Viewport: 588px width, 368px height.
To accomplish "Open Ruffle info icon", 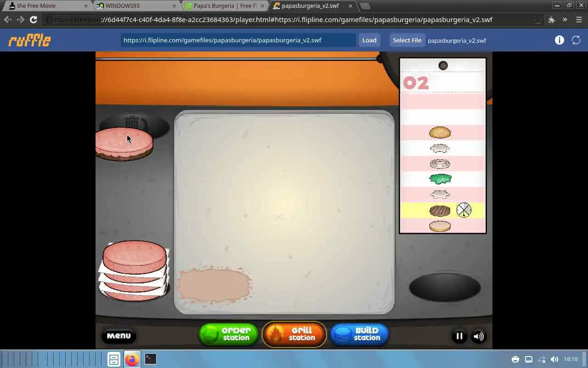I will 559,40.
